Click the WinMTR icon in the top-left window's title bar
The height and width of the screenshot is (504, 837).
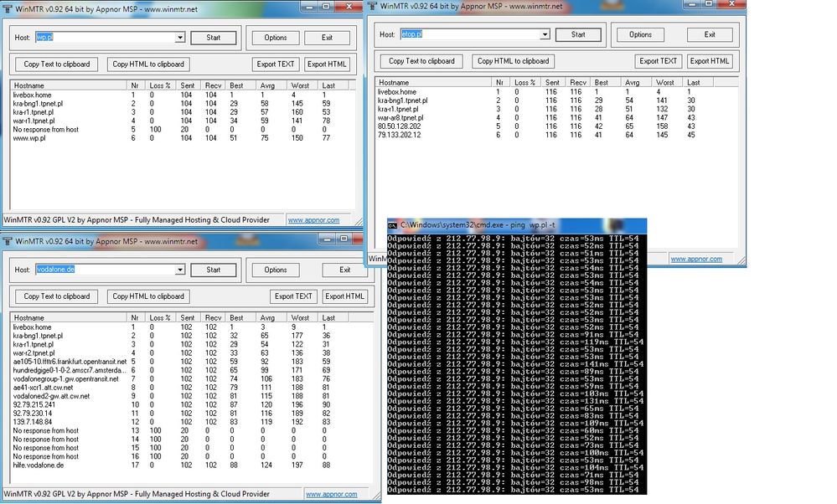pyautogui.click(x=7, y=6)
